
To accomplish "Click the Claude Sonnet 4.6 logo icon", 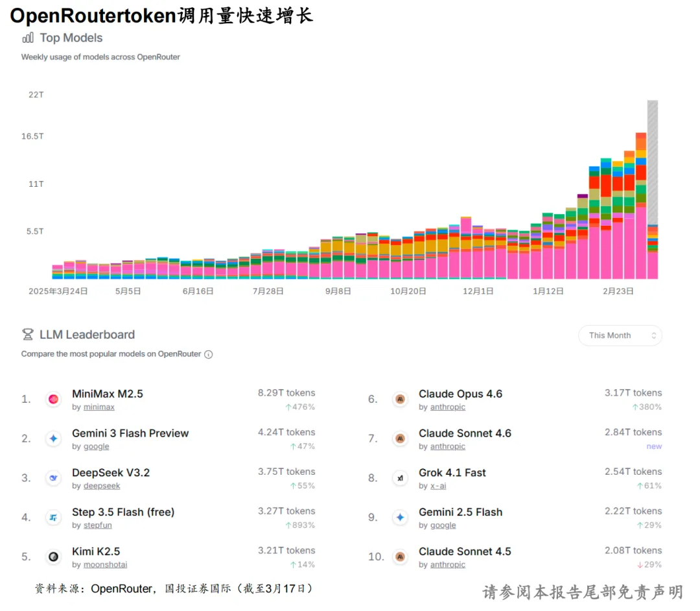I will [401, 438].
